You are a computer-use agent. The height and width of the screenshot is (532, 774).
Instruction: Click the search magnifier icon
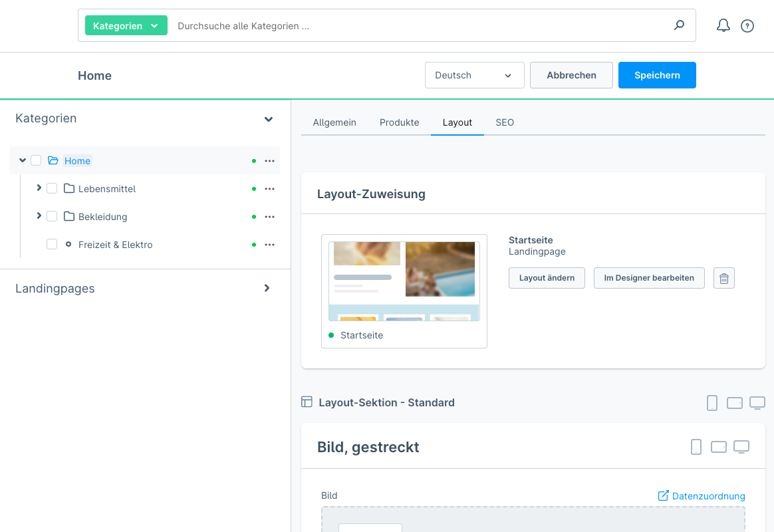click(679, 26)
